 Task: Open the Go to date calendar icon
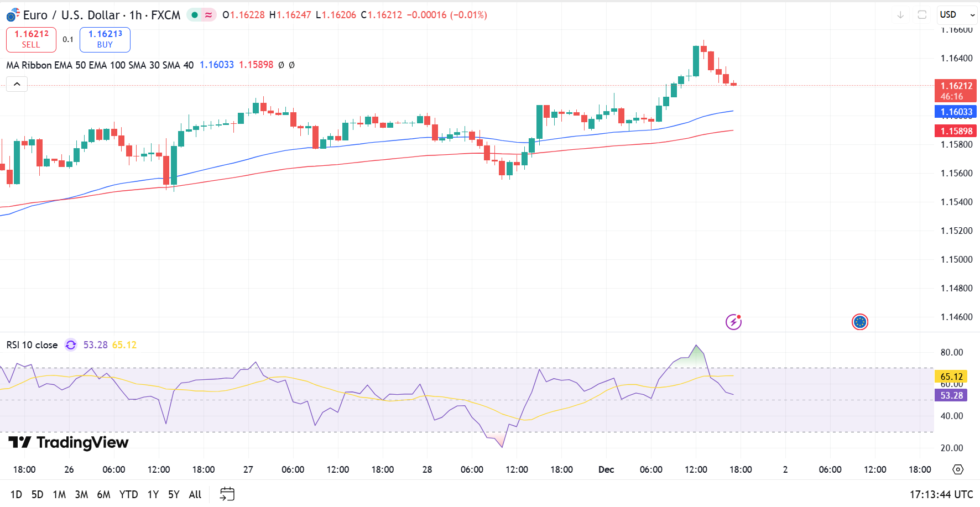227,494
